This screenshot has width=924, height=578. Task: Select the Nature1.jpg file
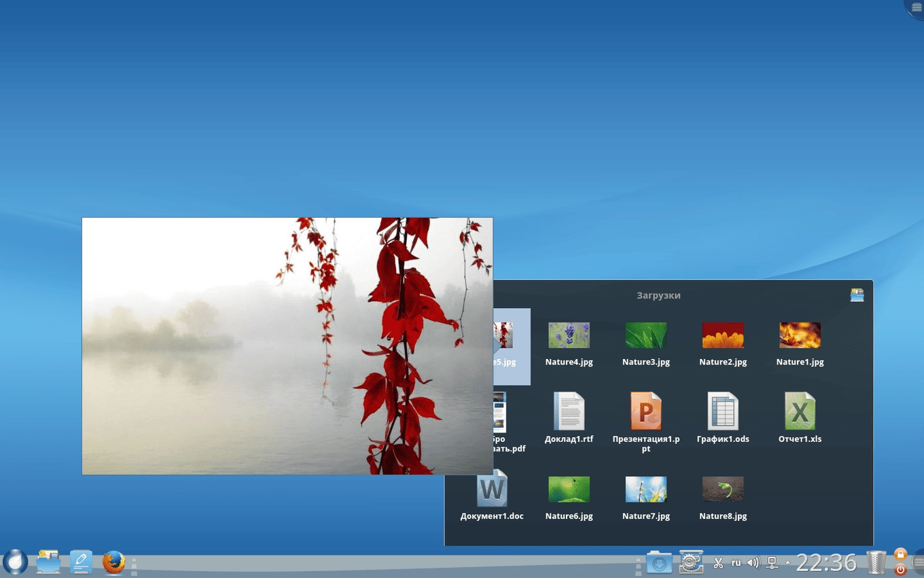800,344
